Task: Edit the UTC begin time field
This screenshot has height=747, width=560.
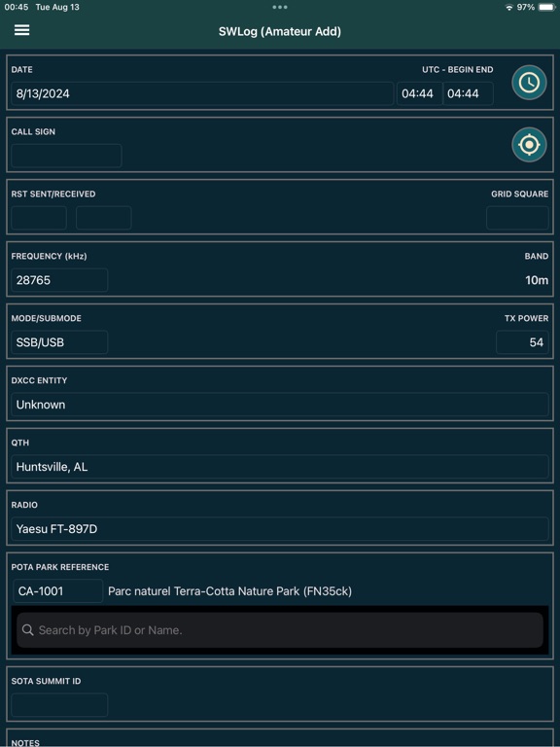Action: tap(420, 93)
